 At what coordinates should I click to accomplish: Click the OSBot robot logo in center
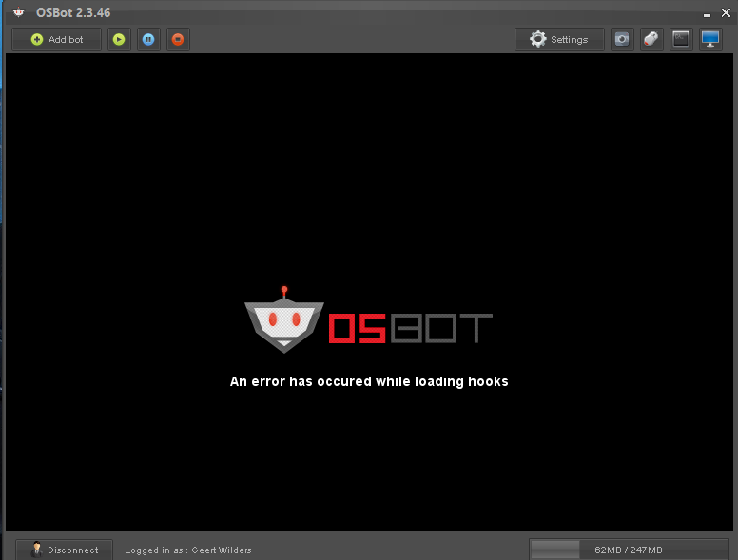(x=284, y=320)
